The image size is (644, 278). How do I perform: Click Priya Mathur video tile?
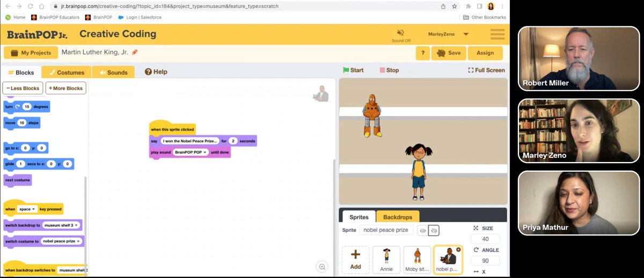tap(579, 202)
